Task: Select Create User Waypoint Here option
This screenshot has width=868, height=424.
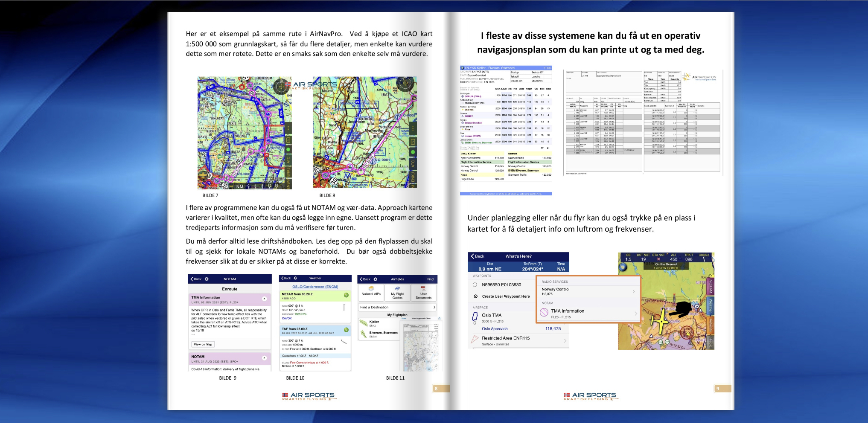Action: (501, 296)
